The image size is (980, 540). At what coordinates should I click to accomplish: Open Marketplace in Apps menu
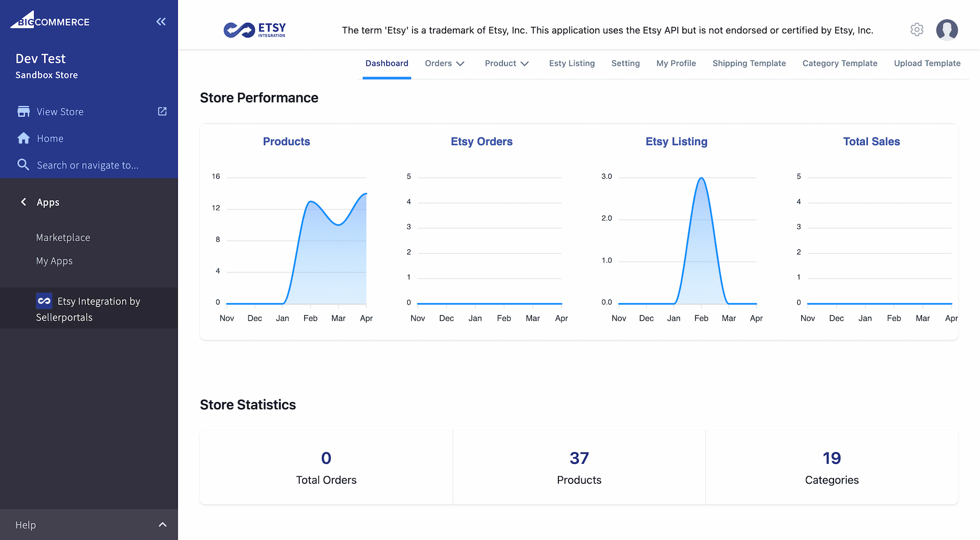[x=63, y=238]
